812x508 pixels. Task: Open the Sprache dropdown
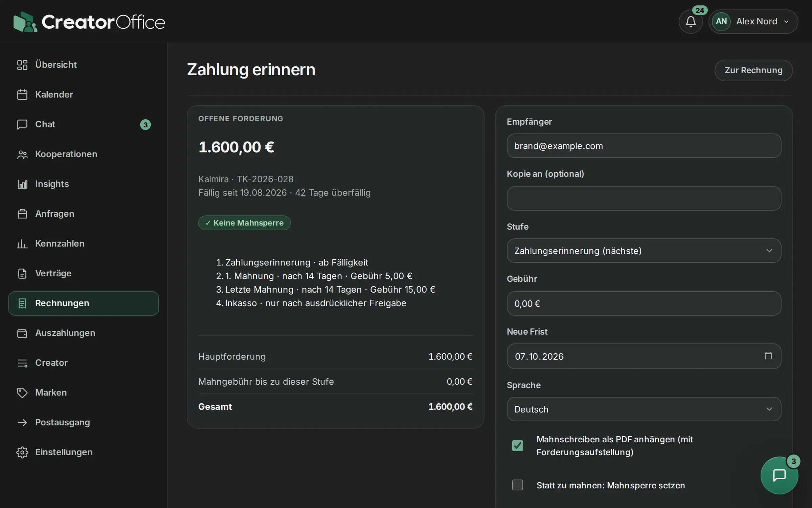click(x=644, y=409)
